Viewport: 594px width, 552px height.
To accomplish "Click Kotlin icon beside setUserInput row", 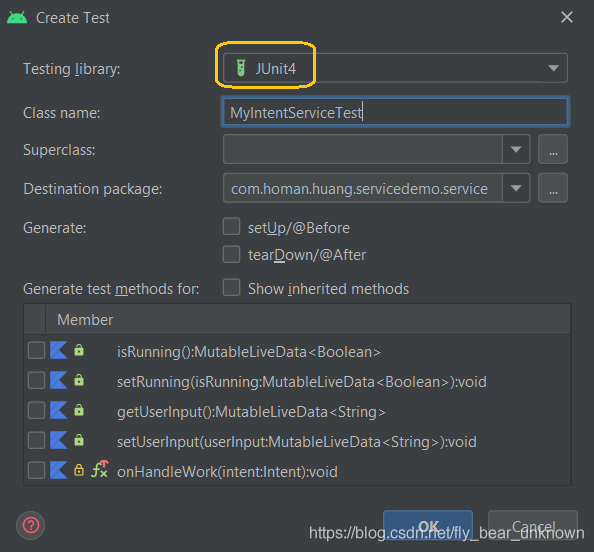I will point(59,440).
